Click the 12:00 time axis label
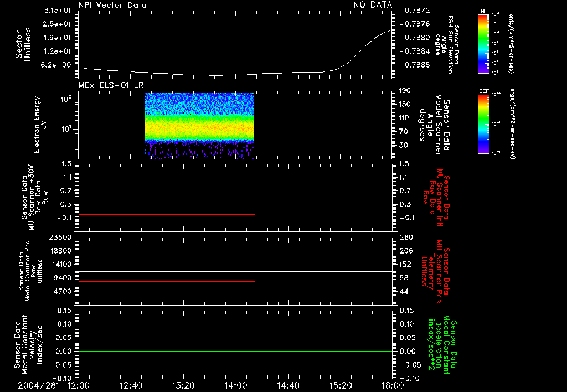This screenshot has width=567, height=392. coord(79,385)
